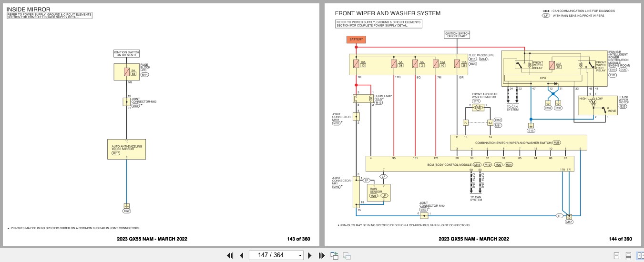Click connector tag E23

623,106
